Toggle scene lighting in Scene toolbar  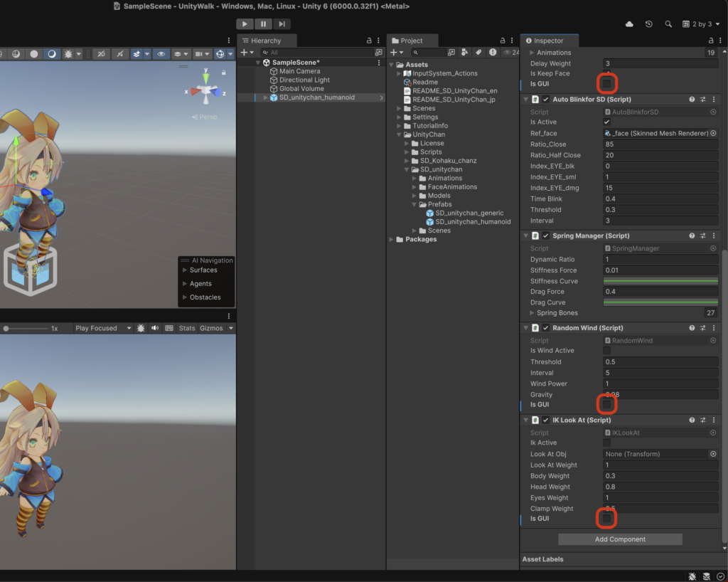tap(119, 54)
